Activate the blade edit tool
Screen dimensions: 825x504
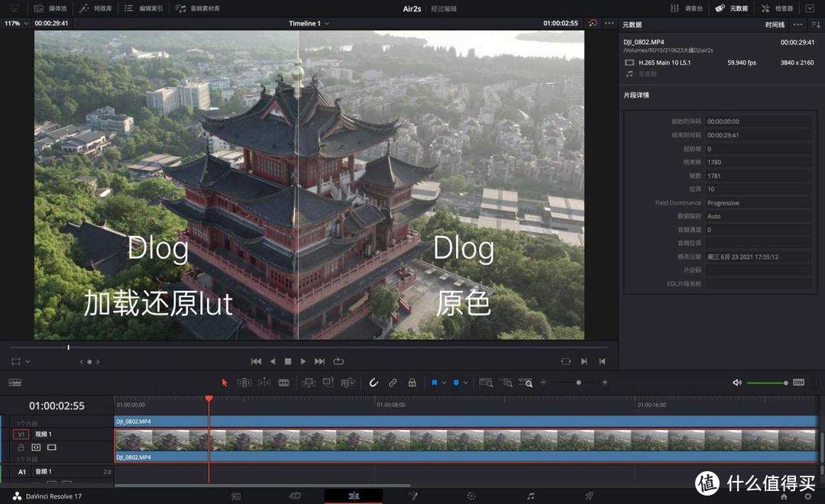click(x=283, y=383)
